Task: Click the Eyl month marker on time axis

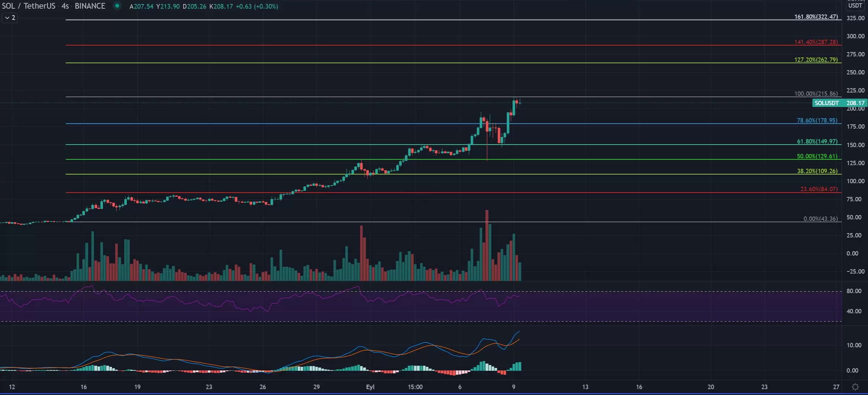Action: pyautogui.click(x=370, y=387)
